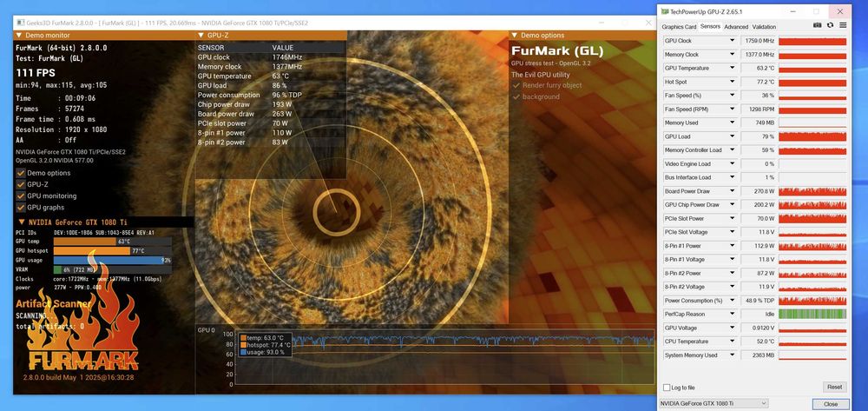The height and width of the screenshot is (411, 868).
Task: Click the 'Board power draw' row in overlay table
Action: [x=271, y=114]
